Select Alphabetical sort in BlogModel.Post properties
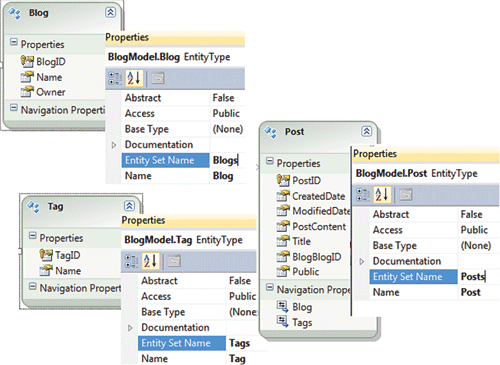500x365 pixels. (x=382, y=194)
